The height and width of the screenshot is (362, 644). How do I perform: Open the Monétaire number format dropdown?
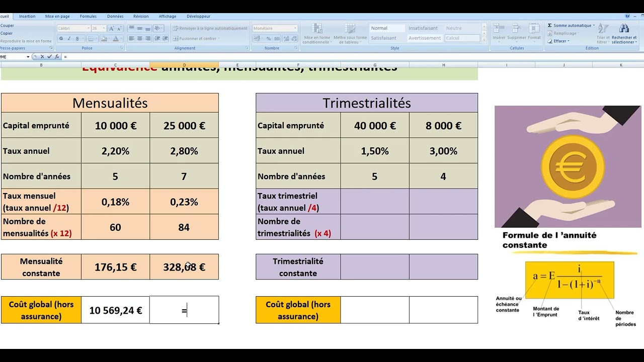(295, 28)
